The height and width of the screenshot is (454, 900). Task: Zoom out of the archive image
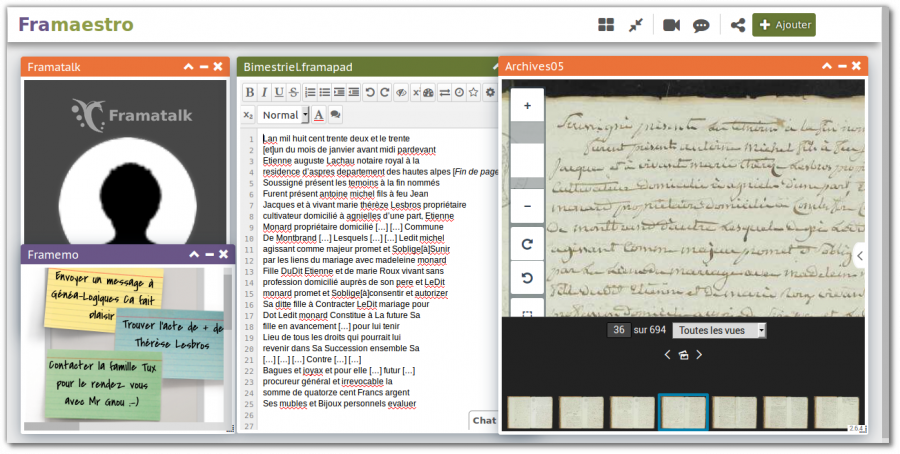(x=527, y=206)
